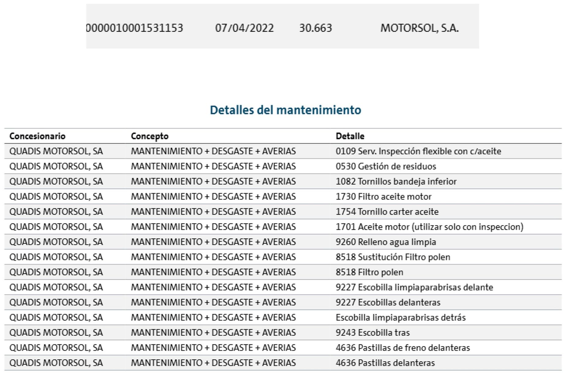
Task: Click "0530 Gestión de residuos" detail
Action: (x=386, y=166)
